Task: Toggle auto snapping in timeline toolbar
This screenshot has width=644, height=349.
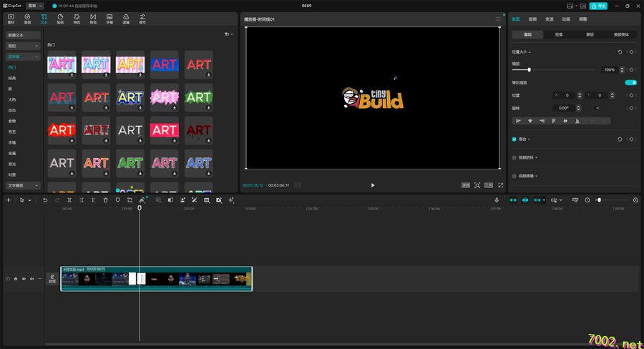Action: click(525, 200)
